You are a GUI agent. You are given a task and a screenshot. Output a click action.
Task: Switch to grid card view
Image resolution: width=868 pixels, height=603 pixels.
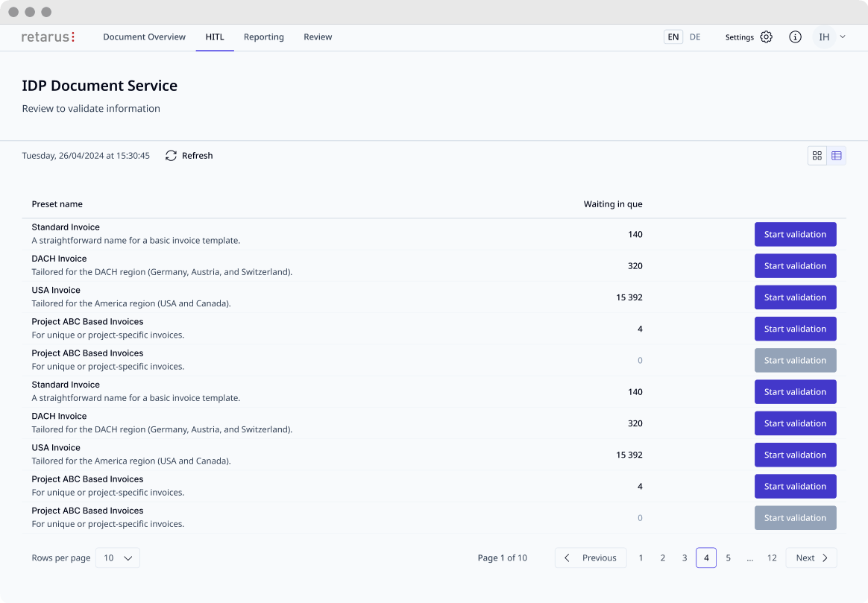click(x=817, y=156)
